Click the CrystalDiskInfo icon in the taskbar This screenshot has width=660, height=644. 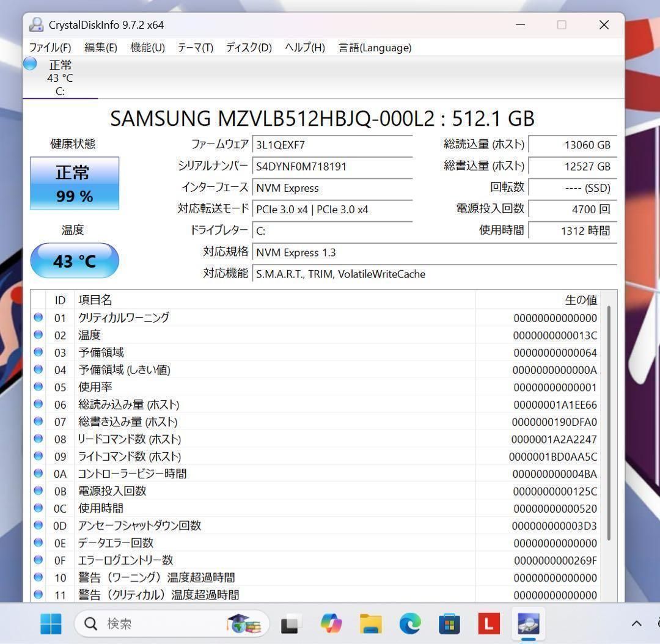[x=527, y=623]
